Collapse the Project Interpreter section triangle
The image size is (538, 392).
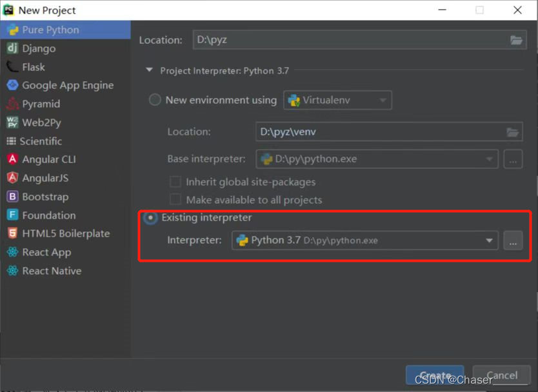[x=149, y=70]
